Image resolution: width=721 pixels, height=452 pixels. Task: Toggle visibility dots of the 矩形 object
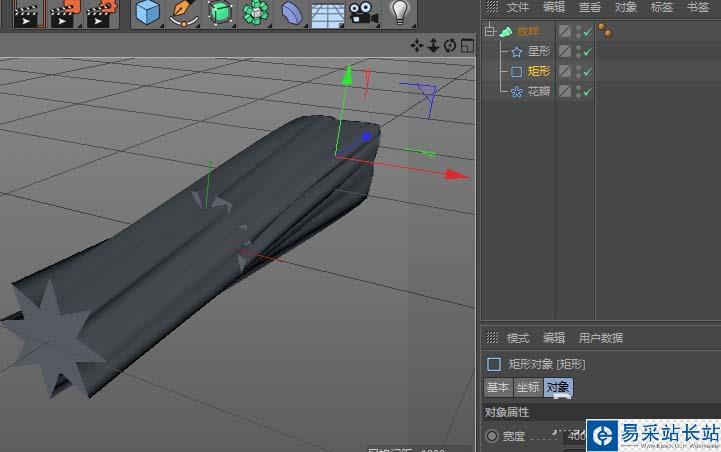click(x=578, y=72)
